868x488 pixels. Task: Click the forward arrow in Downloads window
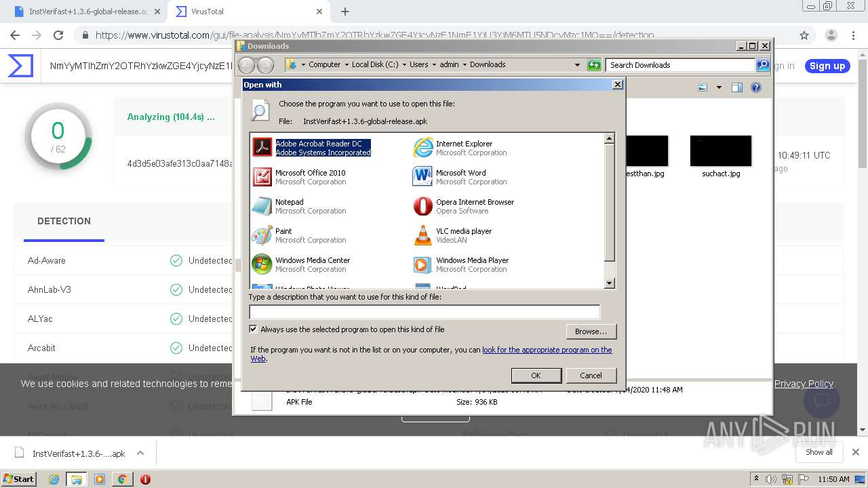(x=266, y=65)
